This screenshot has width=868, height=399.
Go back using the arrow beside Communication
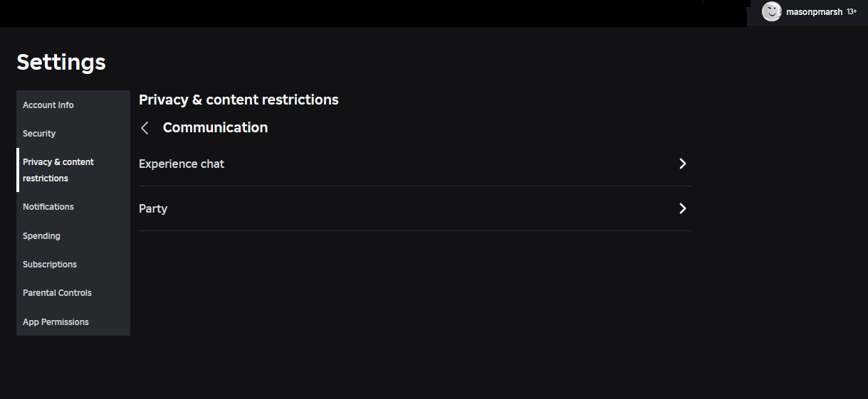[x=145, y=128]
